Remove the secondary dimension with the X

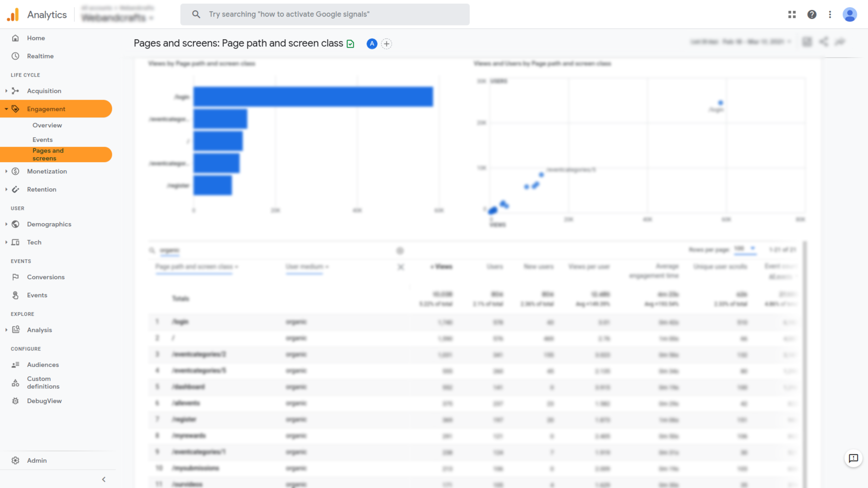coord(401,267)
